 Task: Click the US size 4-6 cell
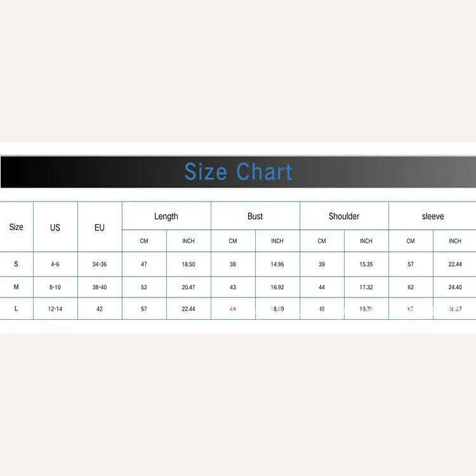[55, 264]
